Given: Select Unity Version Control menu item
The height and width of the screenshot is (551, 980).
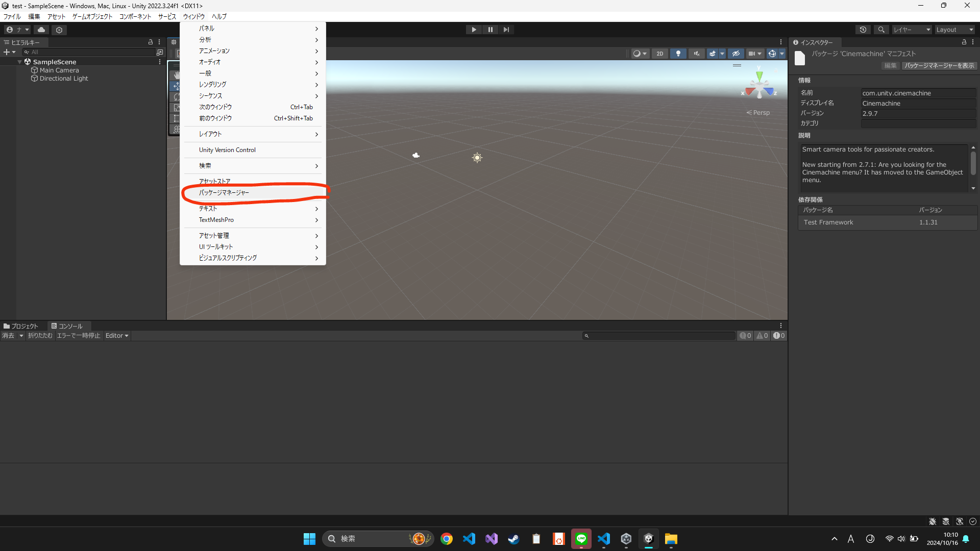Looking at the screenshot, I should pyautogui.click(x=227, y=150).
